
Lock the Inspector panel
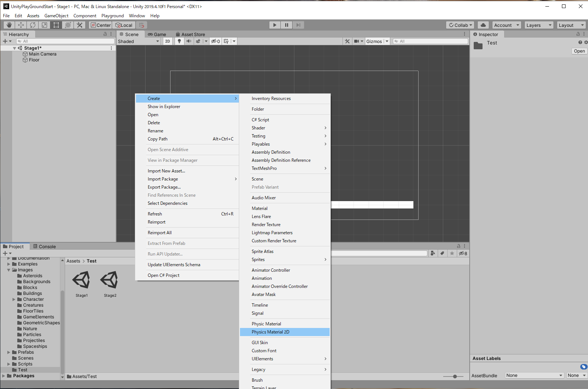click(578, 34)
